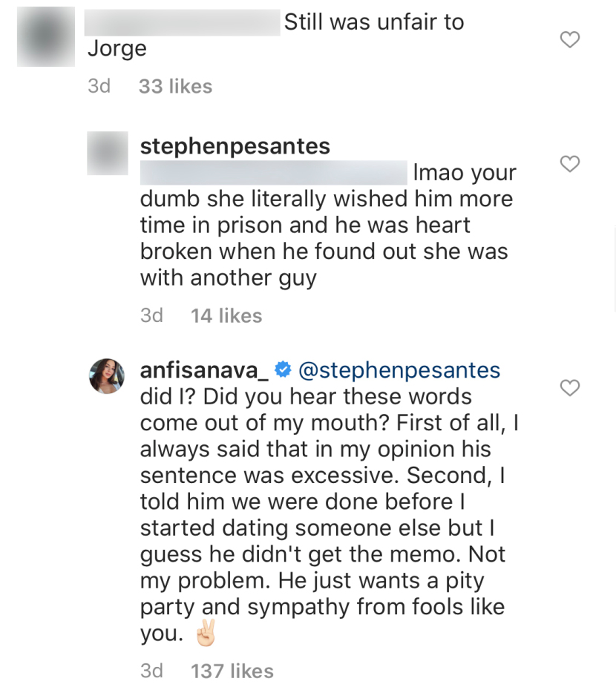Tap the heart on stephenpesantes's comment
The width and height of the screenshot is (616, 690).
(569, 164)
